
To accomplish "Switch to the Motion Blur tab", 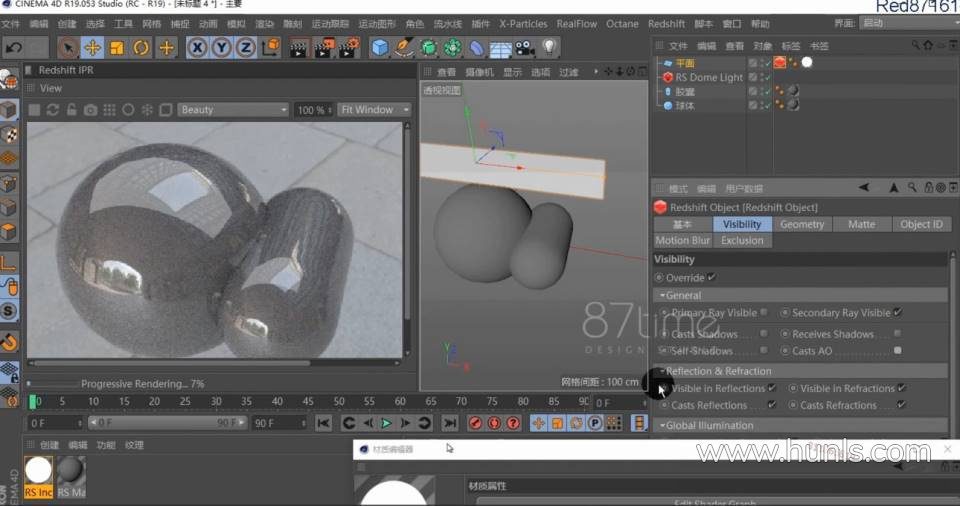I will 682,240.
